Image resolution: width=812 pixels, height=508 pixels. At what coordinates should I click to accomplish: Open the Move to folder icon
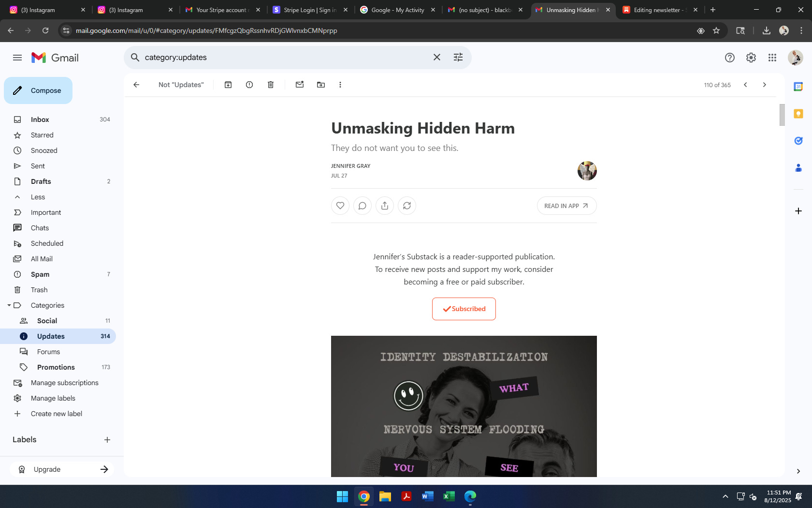coord(321,85)
